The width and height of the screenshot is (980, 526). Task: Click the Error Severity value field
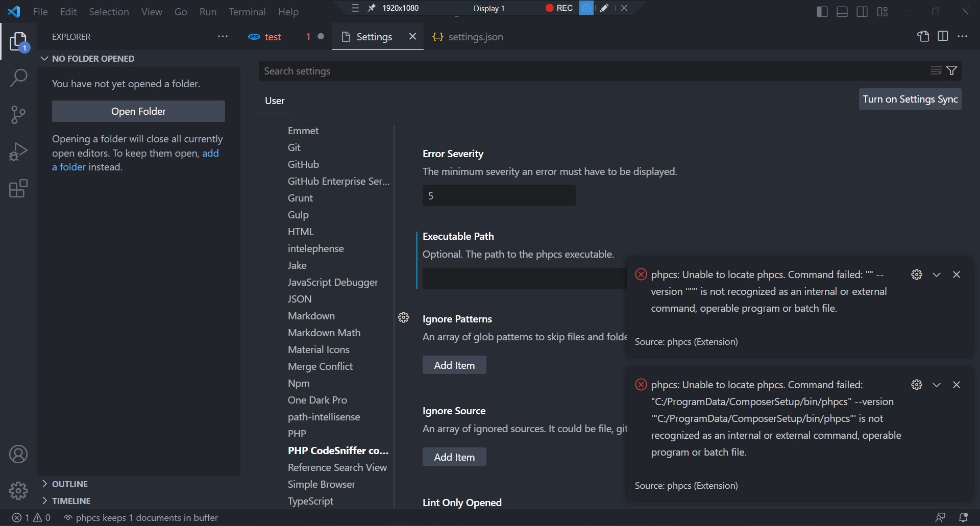coord(499,196)
